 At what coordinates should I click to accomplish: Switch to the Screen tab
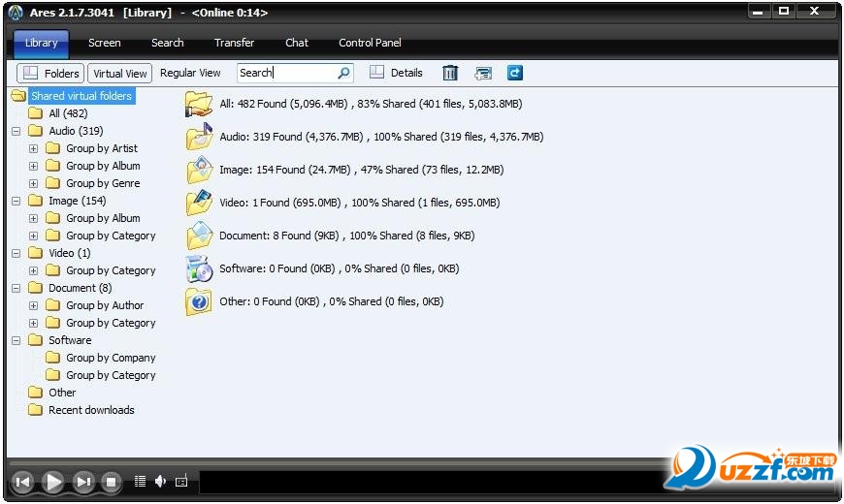(105, 43)
